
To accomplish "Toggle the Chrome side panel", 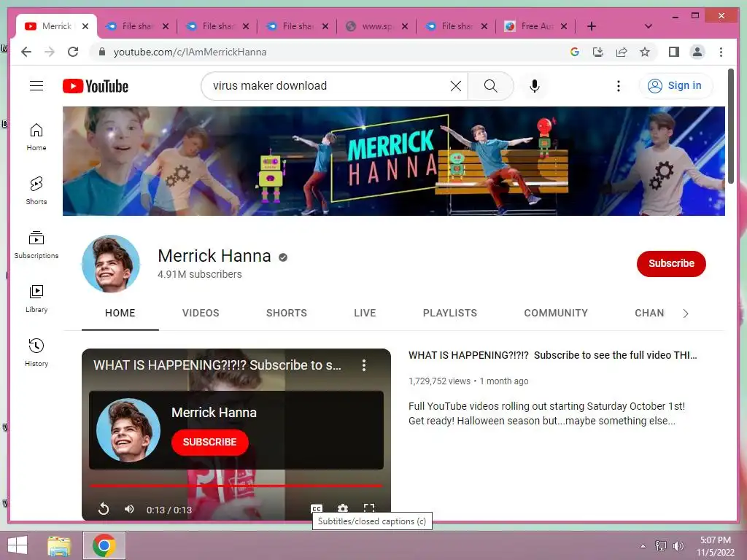I will click(x=673, y=52).
